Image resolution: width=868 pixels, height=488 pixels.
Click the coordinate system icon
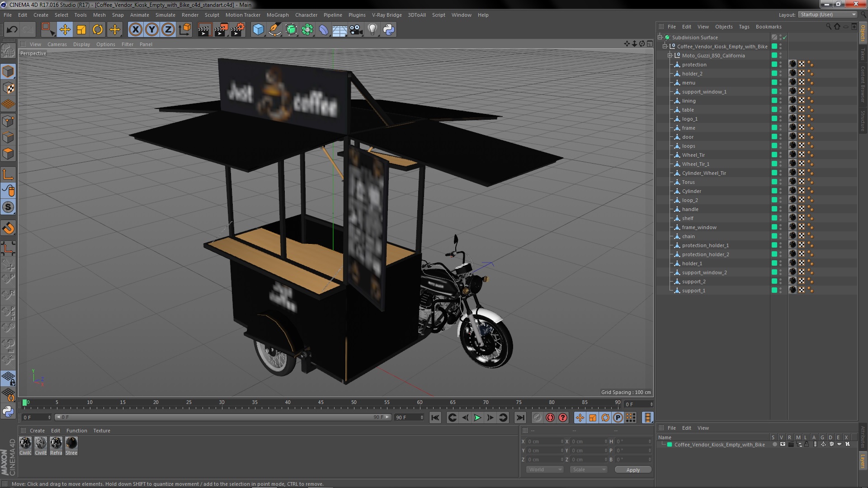tap(185, 30)
